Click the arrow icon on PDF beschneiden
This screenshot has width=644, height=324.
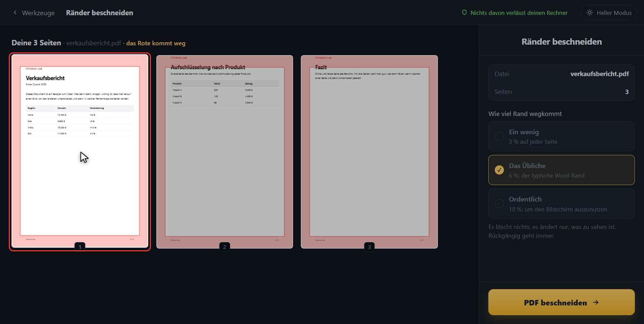596,302
